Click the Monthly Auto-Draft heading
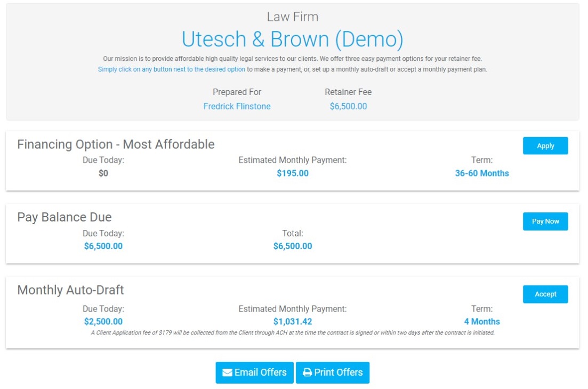 70,290
